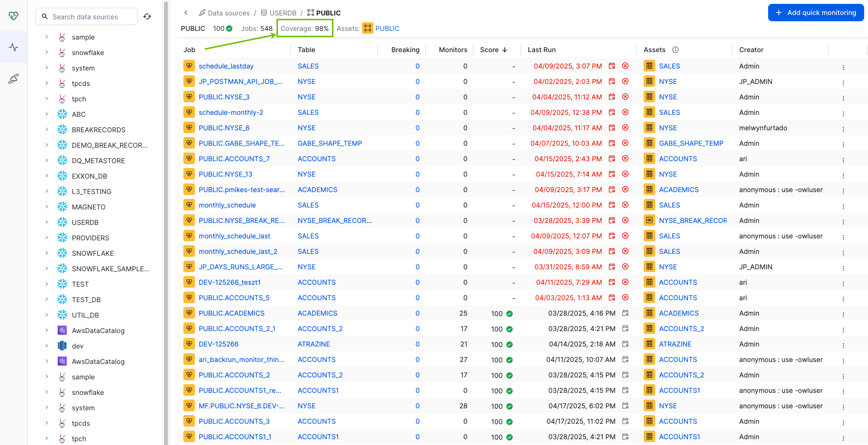
Task: Click inside the Search data sources field
Action: pyautogui.click(x=86, y=16)
